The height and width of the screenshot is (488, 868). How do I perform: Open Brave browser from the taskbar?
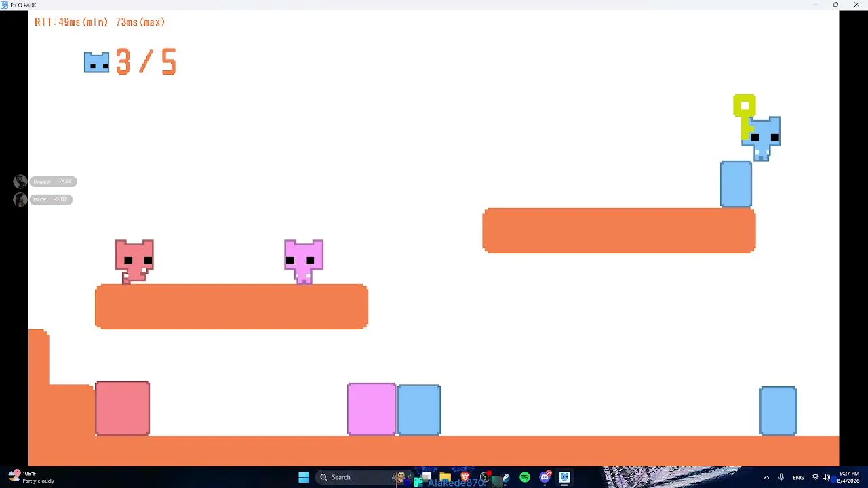(x=465, y=477)
